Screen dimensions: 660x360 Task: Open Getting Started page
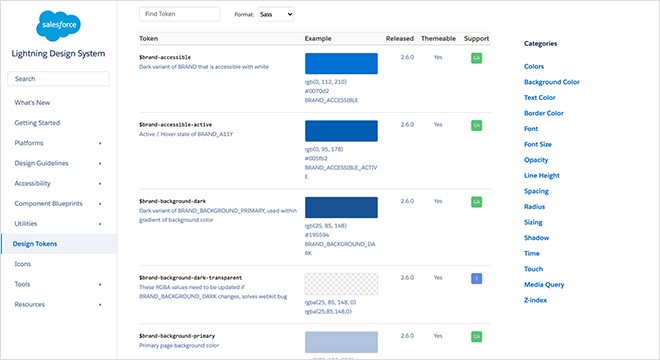(x=37, y=123)
